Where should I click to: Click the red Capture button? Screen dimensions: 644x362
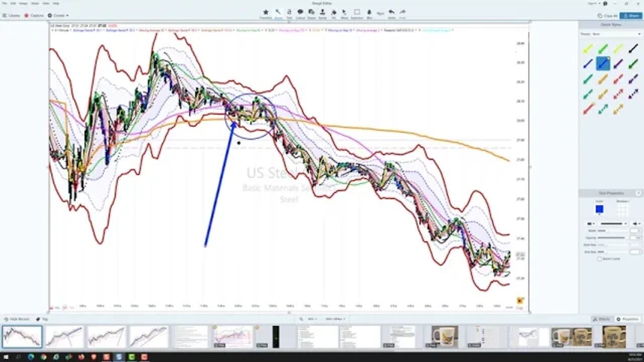[34, 16]
